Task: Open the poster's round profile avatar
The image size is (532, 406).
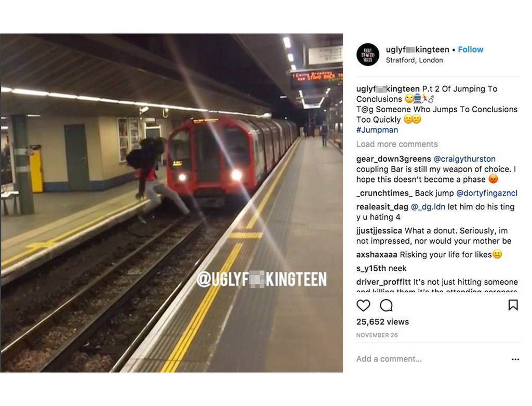Action: [x=368, y=55]
